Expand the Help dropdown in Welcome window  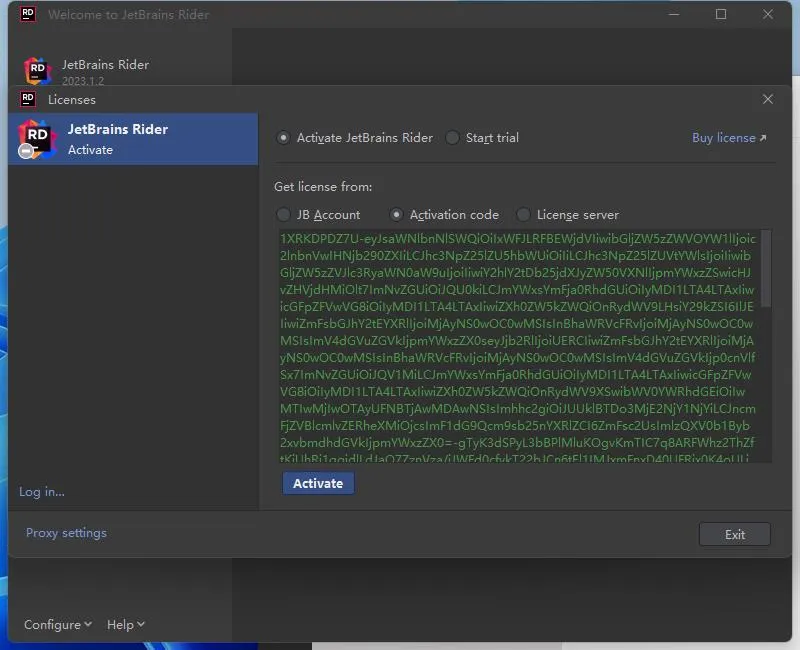[126, 624]
